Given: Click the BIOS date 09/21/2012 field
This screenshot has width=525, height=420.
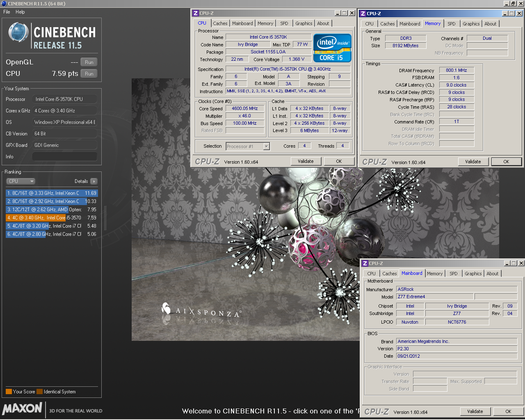Looking at the screenshot, I should [x=457, y=356].
